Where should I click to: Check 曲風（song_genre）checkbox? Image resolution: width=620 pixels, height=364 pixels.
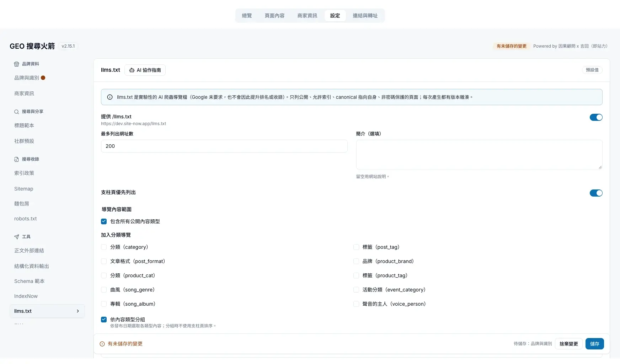click(x=104, y=290)
